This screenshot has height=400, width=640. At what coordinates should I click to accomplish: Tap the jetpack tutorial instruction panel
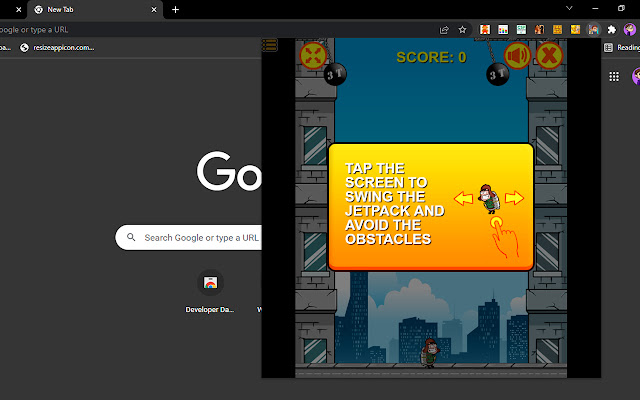[430, 207]
